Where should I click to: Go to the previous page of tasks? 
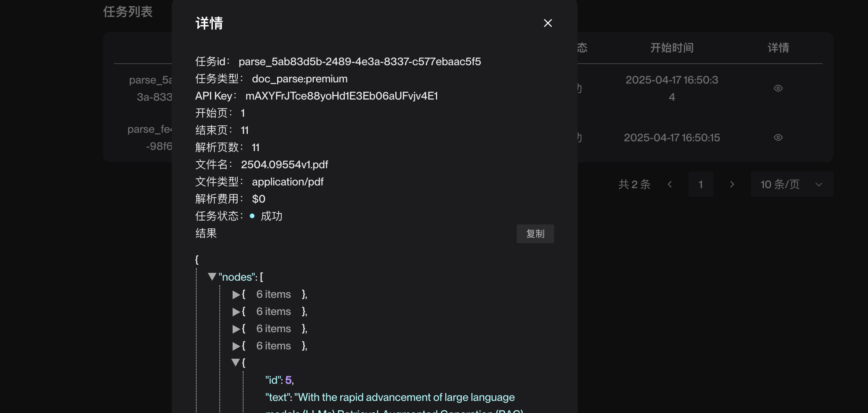point(670,184)
